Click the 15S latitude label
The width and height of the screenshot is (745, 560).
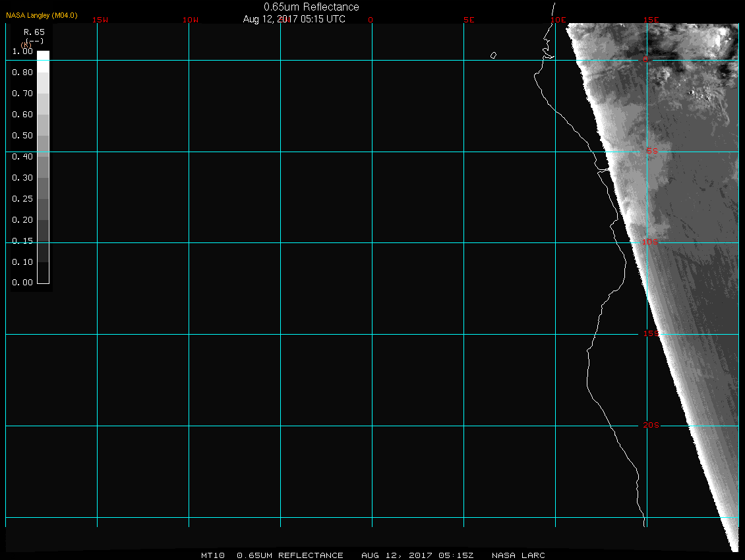click(x=651, y=334)
